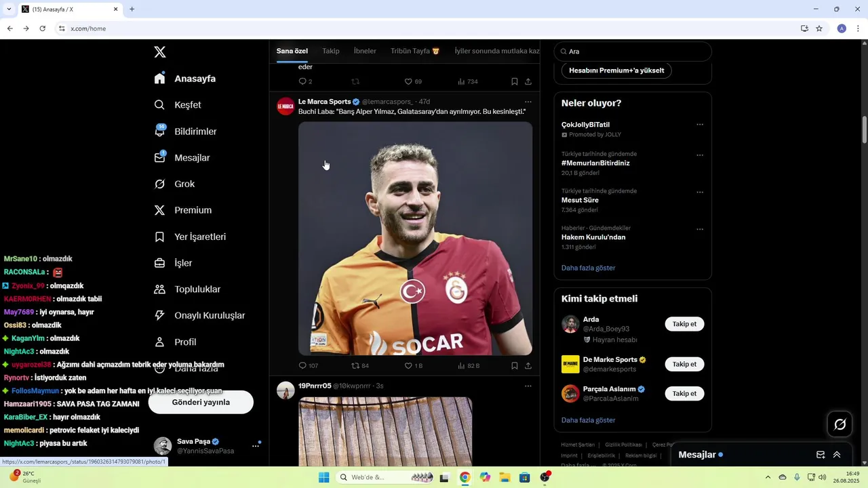Viewport: 868px width, 488px height.
Task: Open more options for 19Pnrrr05 post
Action: tap(528, 386)
